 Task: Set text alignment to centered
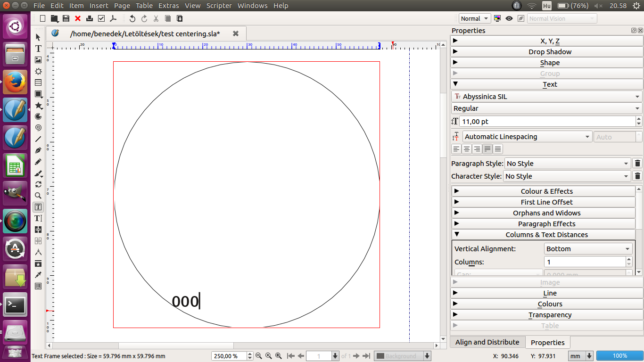pos(467,149)
